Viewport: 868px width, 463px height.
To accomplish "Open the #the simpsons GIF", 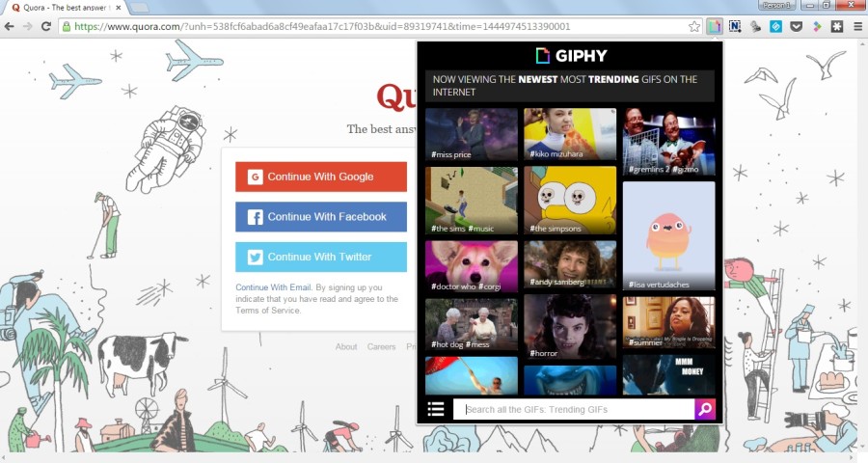I will point(570,200).
